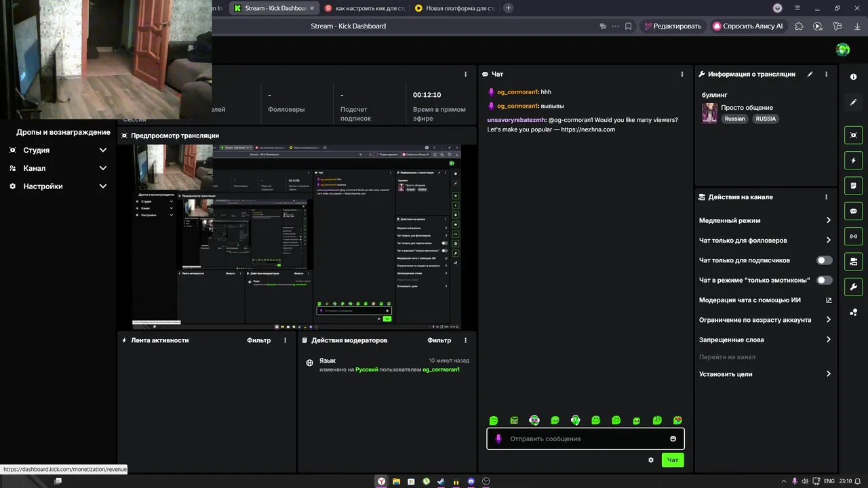Click the lightning bolt icon in right sidebar

[x=853, y=161]
